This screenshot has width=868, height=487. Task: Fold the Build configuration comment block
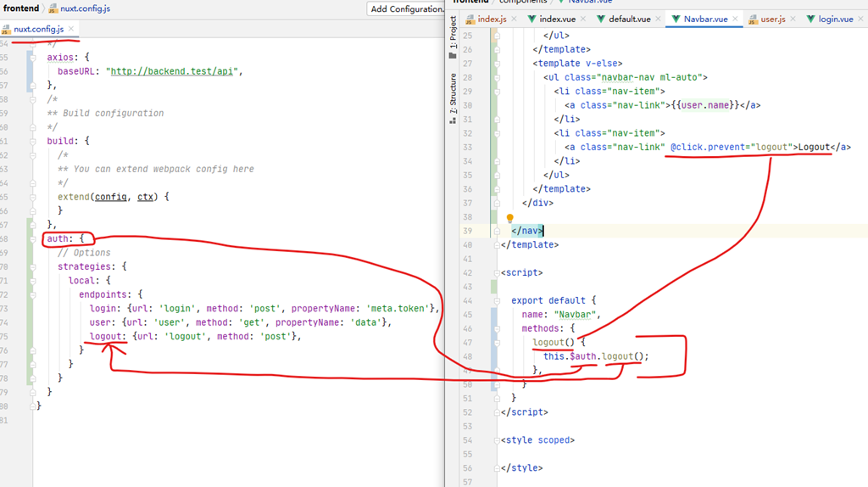33,100
